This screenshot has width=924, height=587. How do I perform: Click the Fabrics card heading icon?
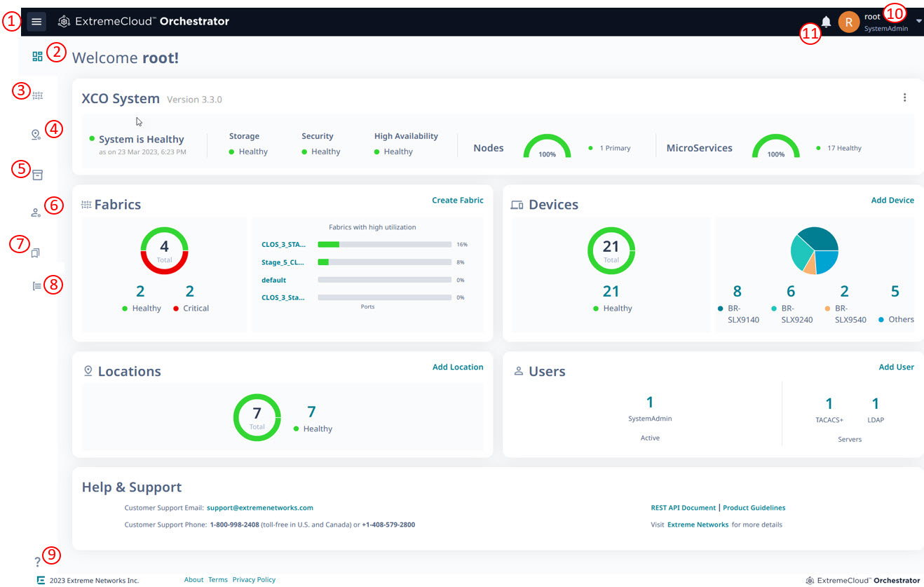point(87,205)
